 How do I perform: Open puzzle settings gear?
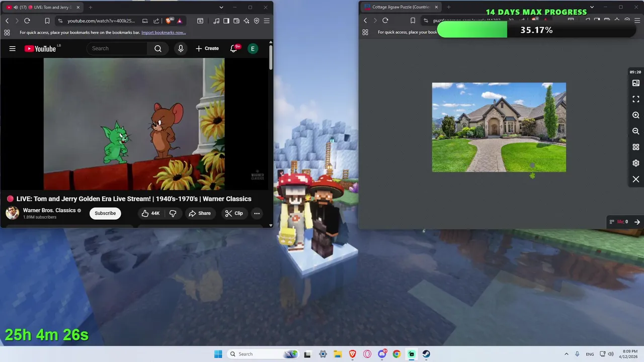[636, 163]
